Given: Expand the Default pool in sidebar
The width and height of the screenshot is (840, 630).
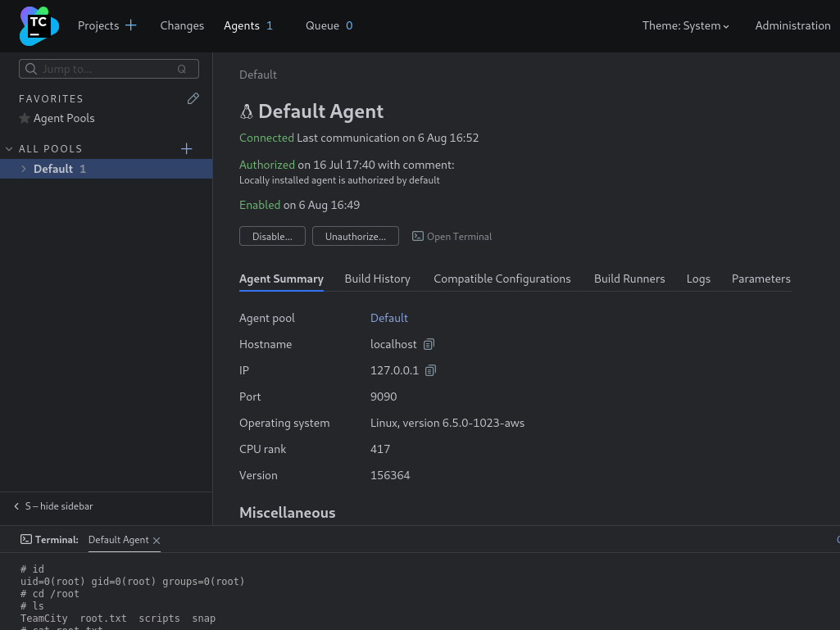Looking at the screenshot, I should coord(24,169).
